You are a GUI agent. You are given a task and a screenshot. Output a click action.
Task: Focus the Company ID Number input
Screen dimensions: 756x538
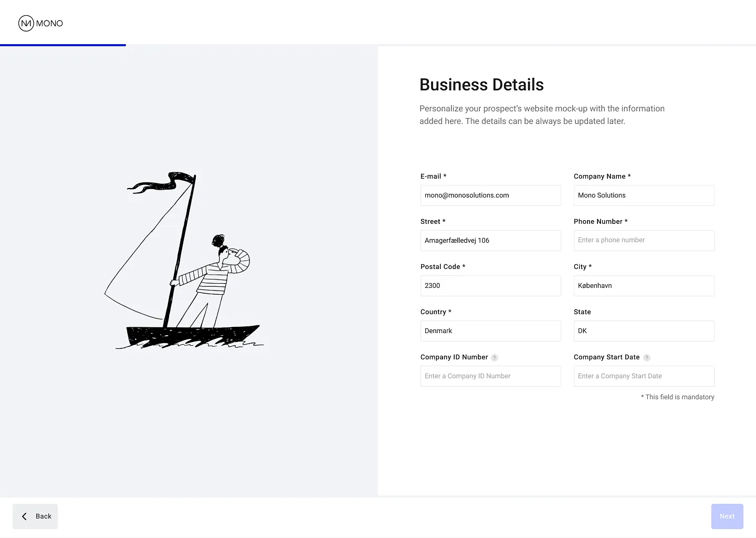tap(490, 376)
